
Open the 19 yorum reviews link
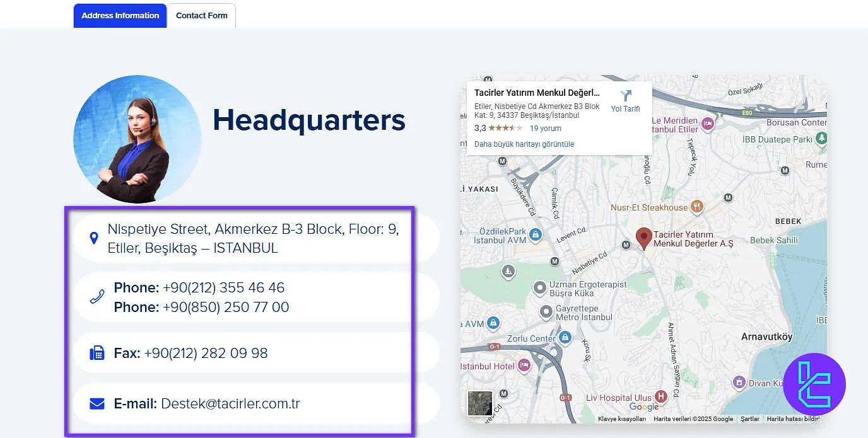click(545, 128)
